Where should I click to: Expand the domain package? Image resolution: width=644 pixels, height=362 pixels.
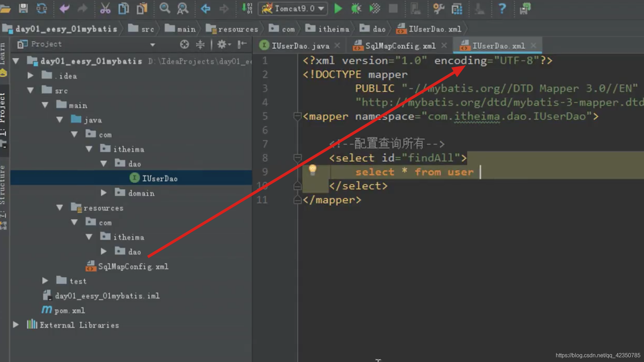(x=104, y=193)
